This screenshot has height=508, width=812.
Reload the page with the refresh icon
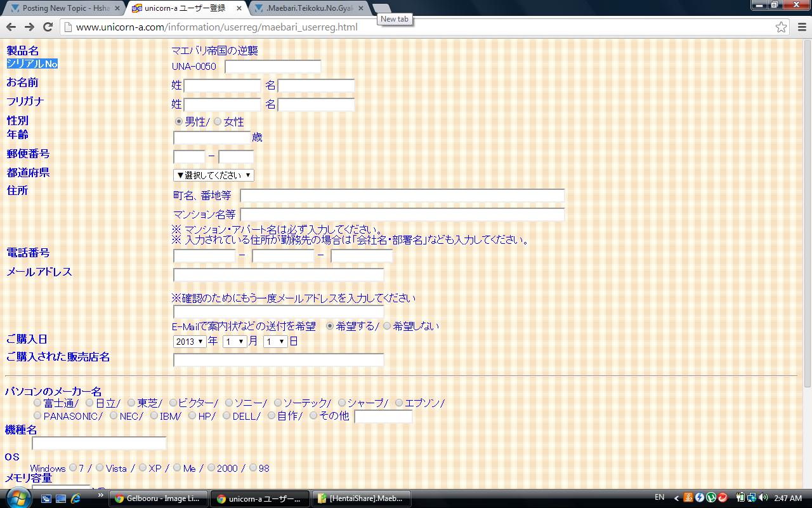[48, 27]
